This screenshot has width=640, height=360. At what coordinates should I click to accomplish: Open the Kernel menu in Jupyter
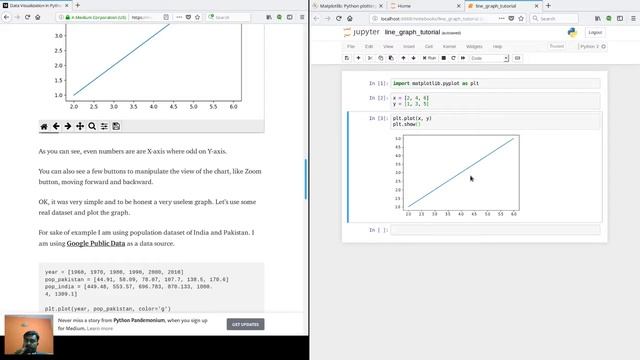click(449, 47)
